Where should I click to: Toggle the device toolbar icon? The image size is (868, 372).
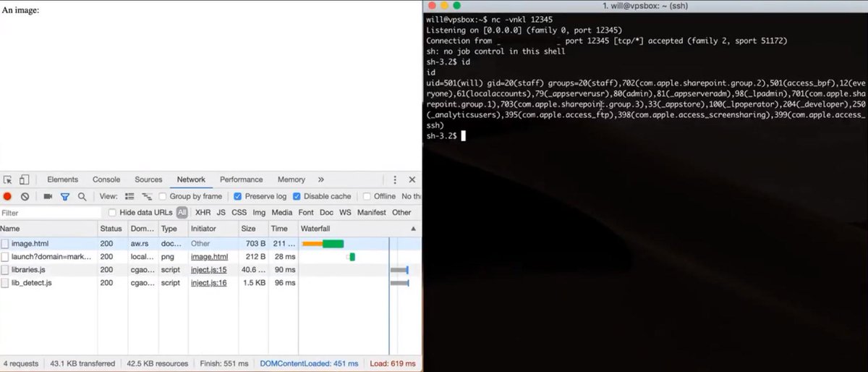(x=24, y=180)
